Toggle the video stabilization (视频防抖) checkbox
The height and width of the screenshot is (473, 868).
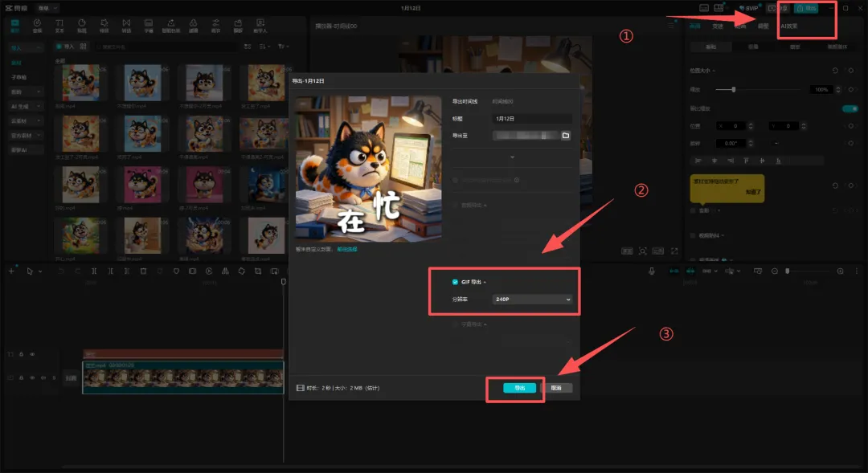(x=693, y=235)
